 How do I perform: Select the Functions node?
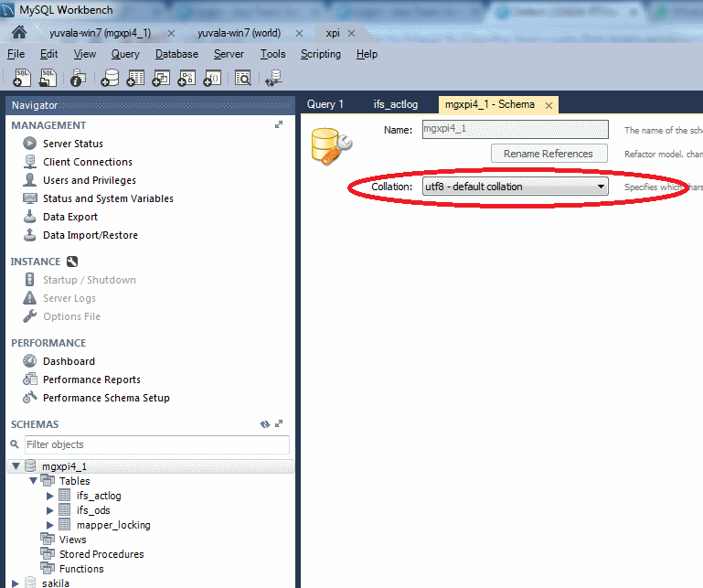81,569
